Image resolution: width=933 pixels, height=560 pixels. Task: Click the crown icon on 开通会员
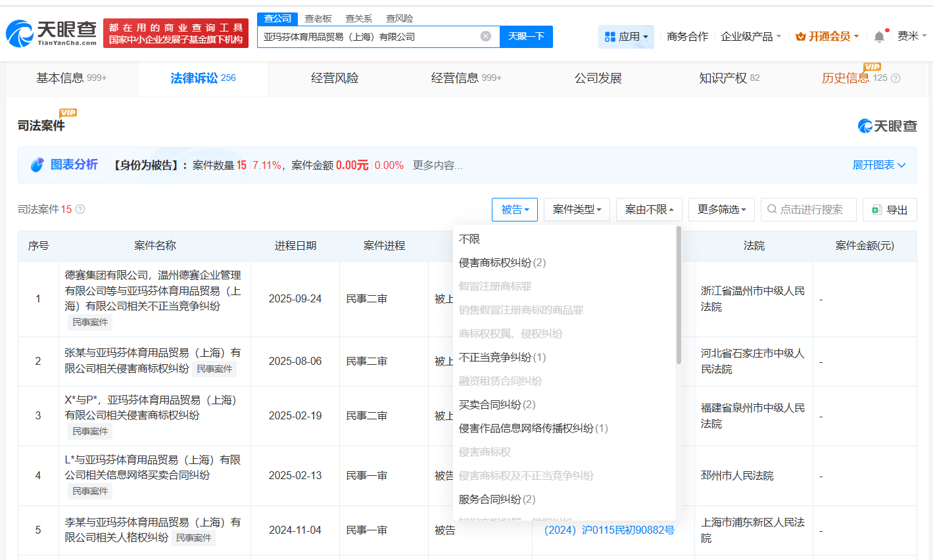click(x=800, y=36)
